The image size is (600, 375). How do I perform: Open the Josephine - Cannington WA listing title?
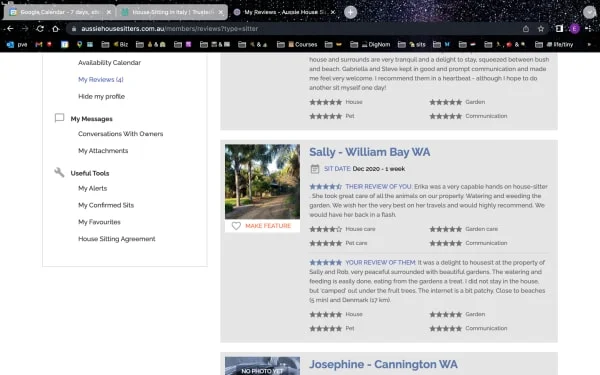click(x=383, y=364)
